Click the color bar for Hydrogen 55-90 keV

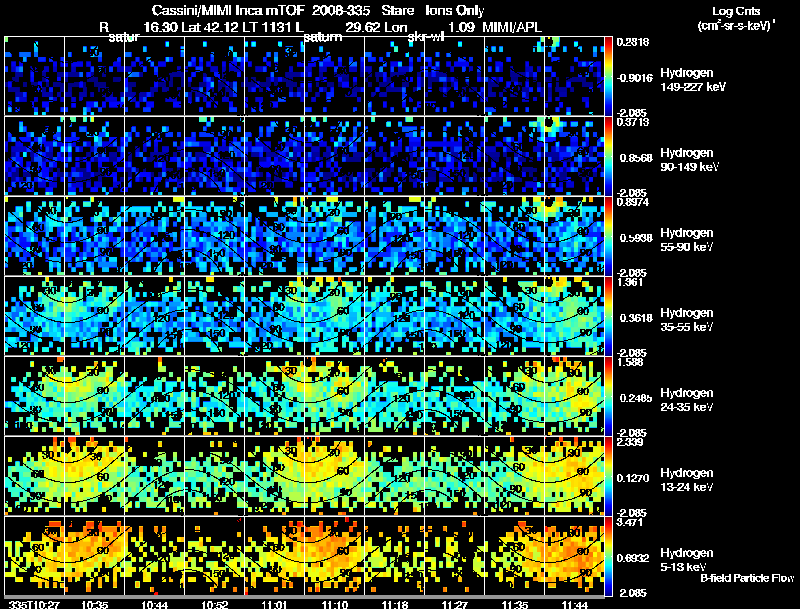[x=608, y=236]
